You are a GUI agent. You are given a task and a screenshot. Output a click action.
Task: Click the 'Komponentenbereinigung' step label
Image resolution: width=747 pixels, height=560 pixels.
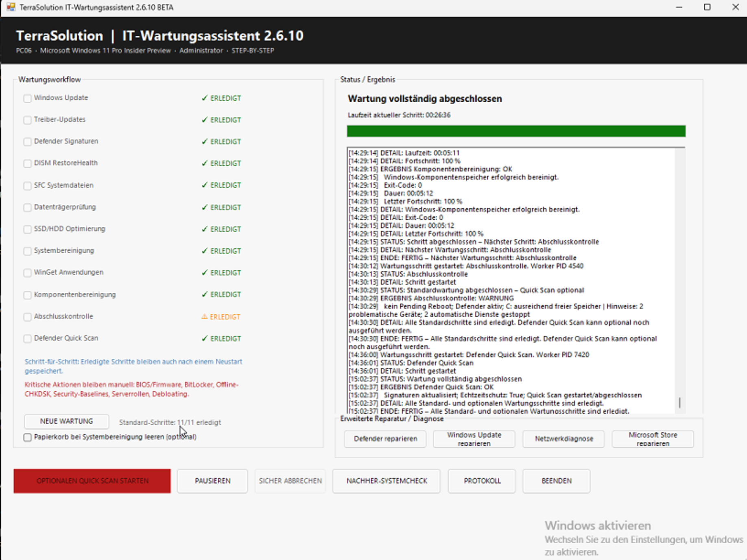[x=75, y=294]
